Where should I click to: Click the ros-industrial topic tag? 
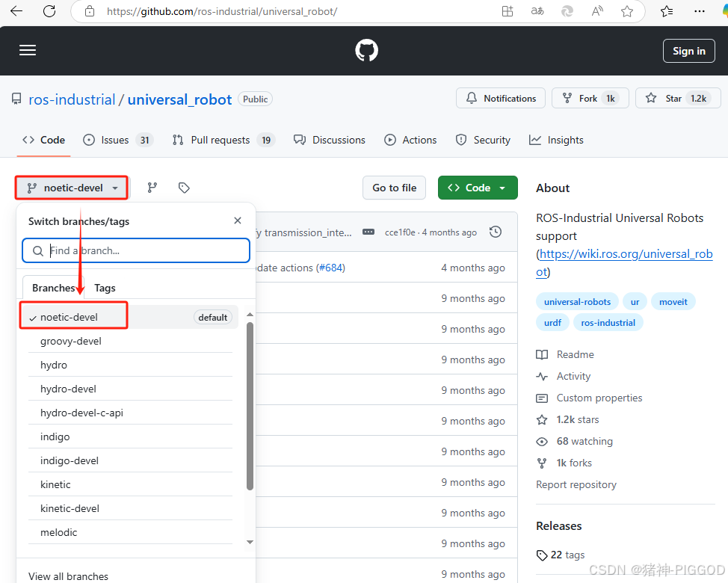coord(608,323)
